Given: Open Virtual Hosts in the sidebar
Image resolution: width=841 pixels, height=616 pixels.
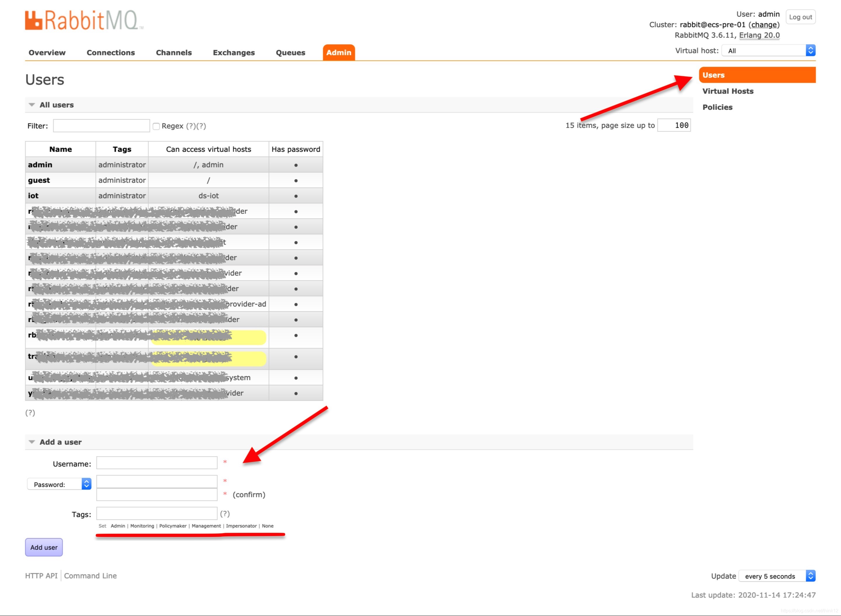Looking at the screenshot, I should (x=728, y=91).
